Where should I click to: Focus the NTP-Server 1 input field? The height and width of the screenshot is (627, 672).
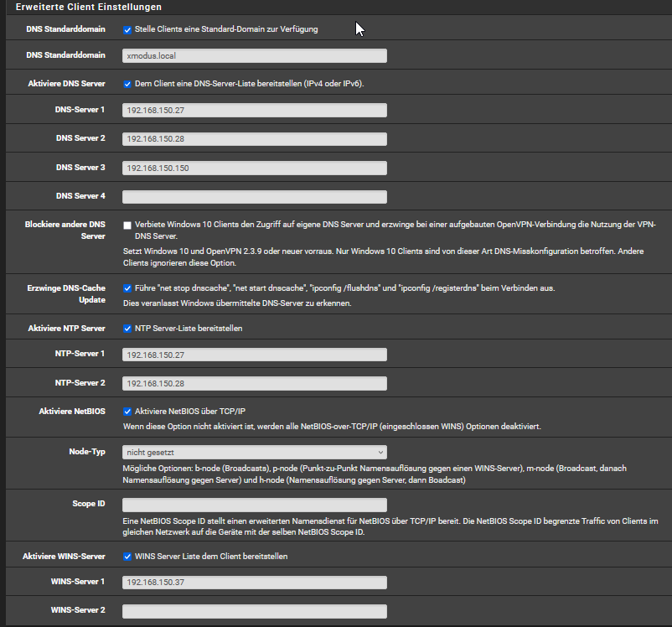coord(255,355)
